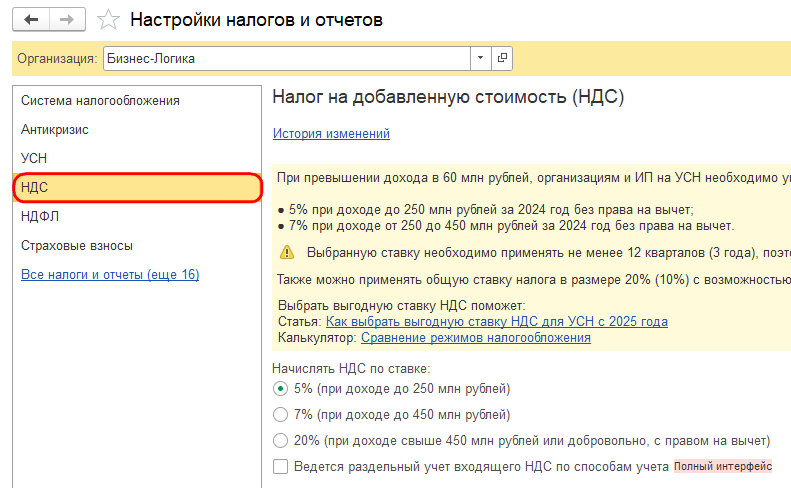Open the Организация dropdown list
Image resolution: width=791 pixels, height=488 pixels.
tap(480, 58)
